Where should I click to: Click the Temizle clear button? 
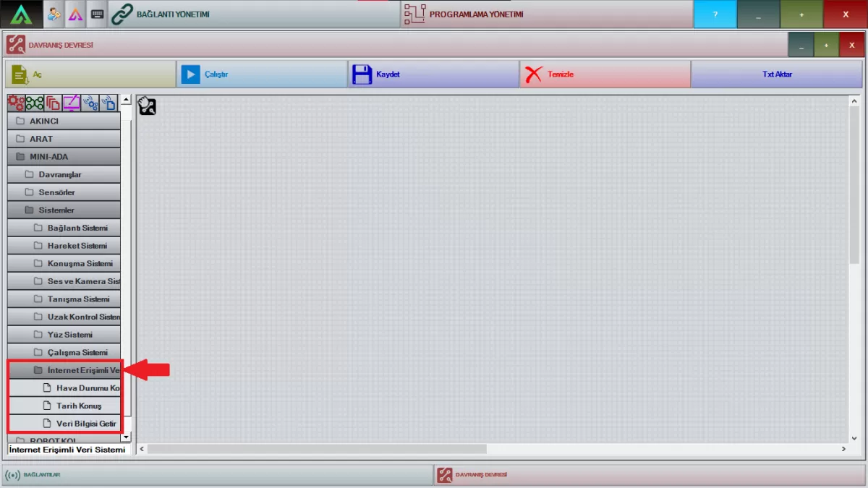point(604,74)
